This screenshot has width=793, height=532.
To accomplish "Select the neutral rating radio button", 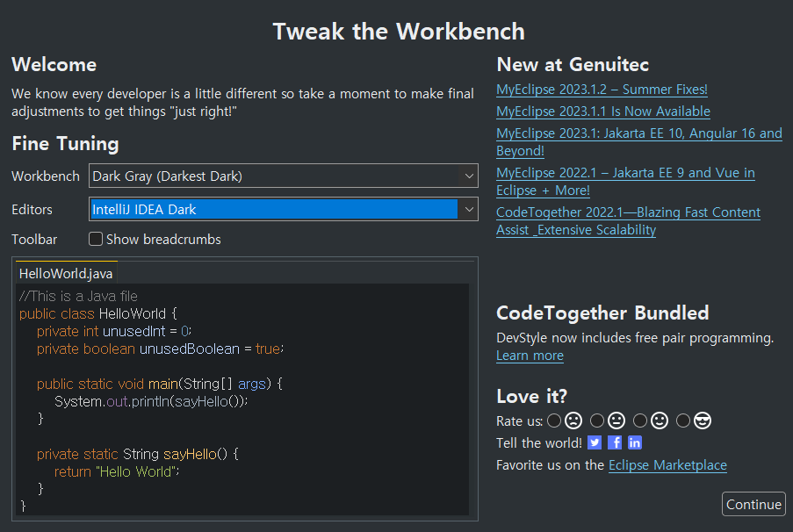I will coord(597,421).
